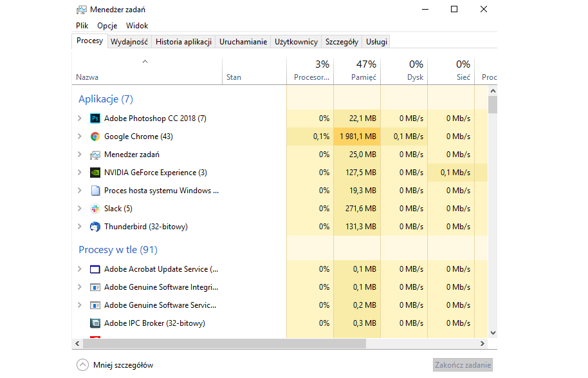Select the Adobe IPC Broker (32-bitowy) name
This screenshot has height=378, width=588.
(x=154, y=323)
